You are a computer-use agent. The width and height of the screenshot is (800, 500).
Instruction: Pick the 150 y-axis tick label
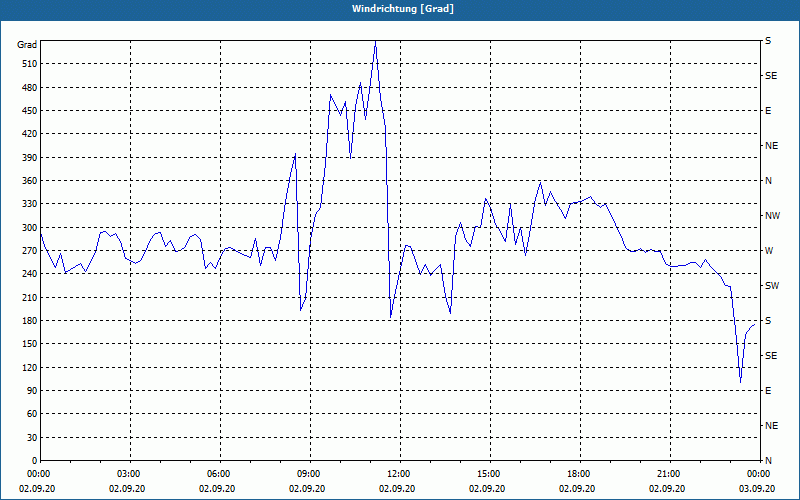pos(31,344)
